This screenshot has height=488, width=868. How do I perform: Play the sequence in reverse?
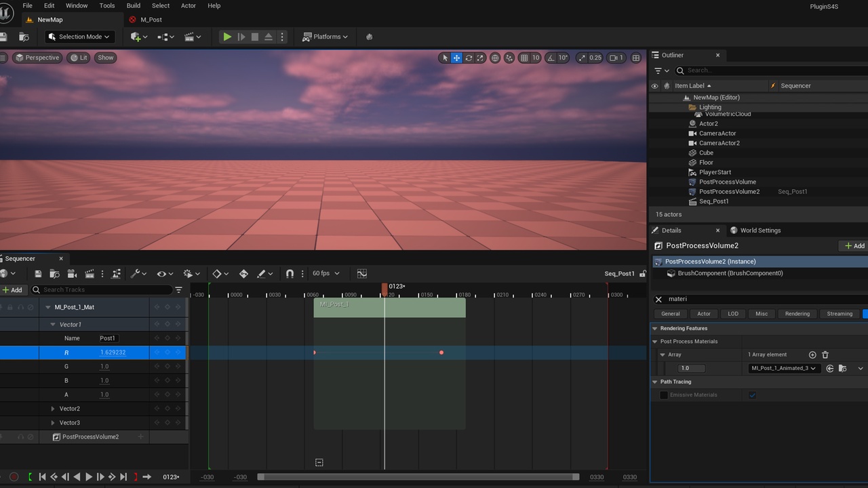click(77, 477)
